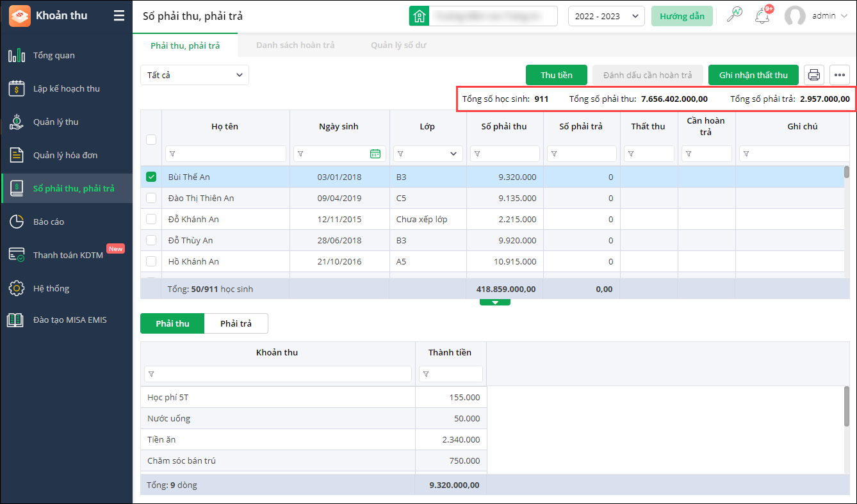Focus the Số phải thu filter input
The width and height of the screenshot is (857, 504).
[505, 154]
